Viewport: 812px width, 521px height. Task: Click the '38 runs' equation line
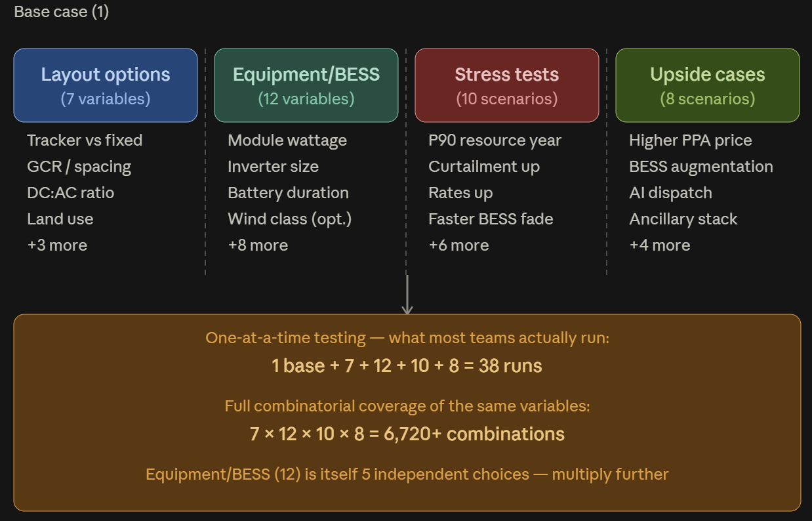coord(407,365)
